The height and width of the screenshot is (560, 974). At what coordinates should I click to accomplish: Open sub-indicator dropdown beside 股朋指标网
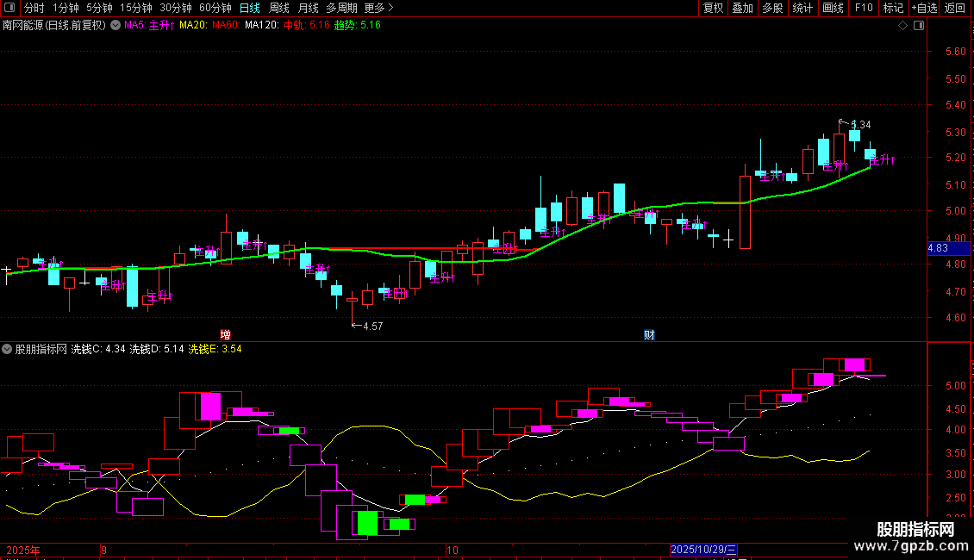(7, 349)
